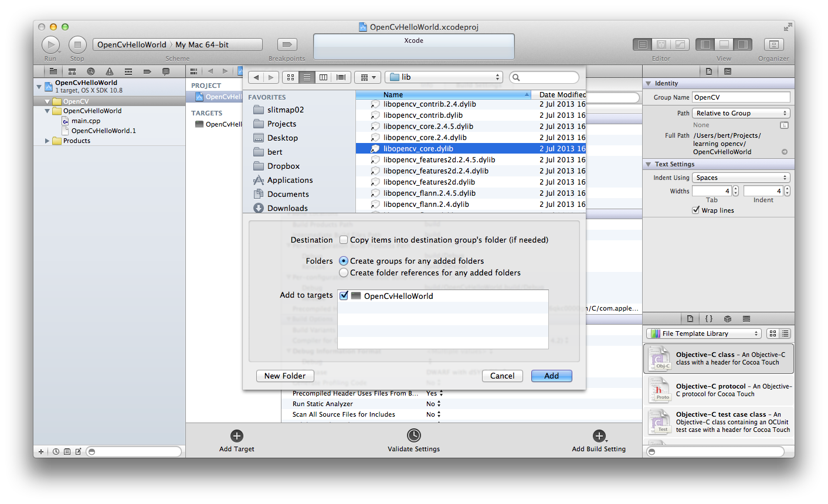Collapse the Text Settings section
Screen dimensions: 828x504
click(x=649, y=165)
